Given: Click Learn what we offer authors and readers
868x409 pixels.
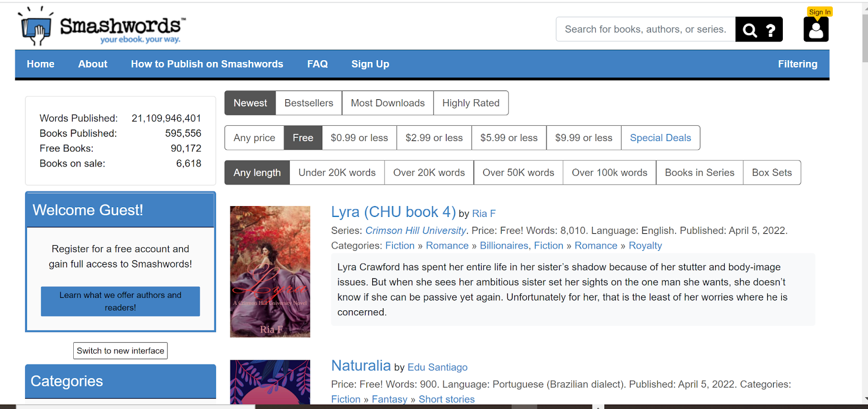Looking at the screenshot, I should (120, 301).
